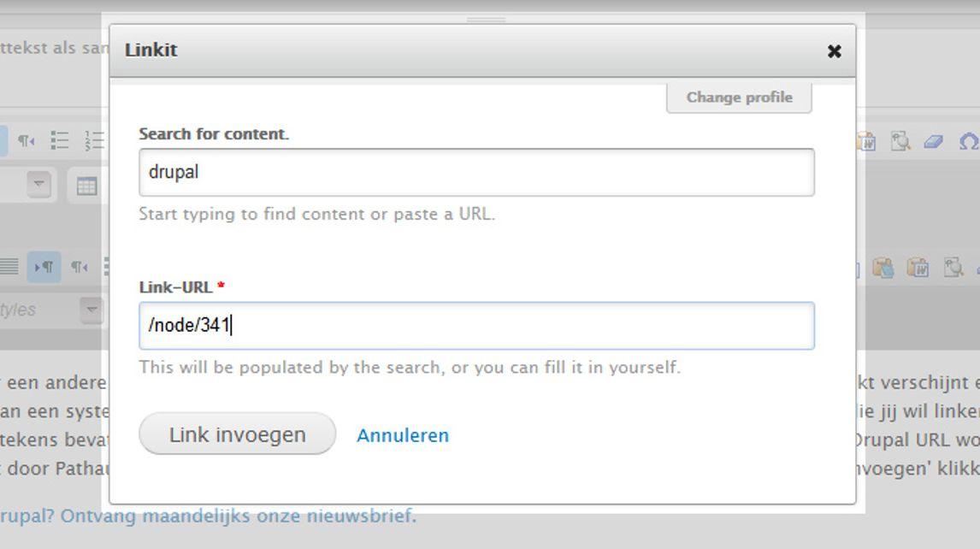Close the Linkit dialog

coord(834,51)
